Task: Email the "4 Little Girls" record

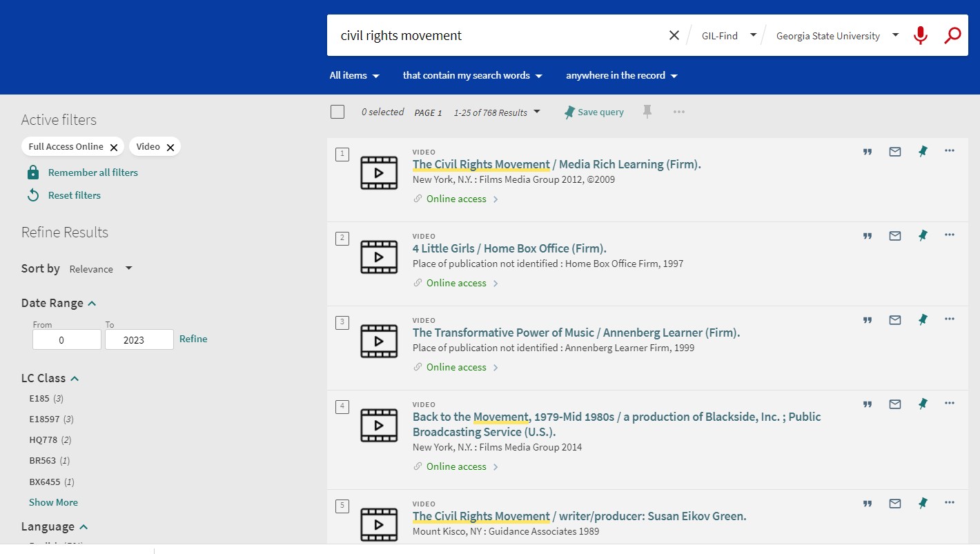Action: [895, 235]
